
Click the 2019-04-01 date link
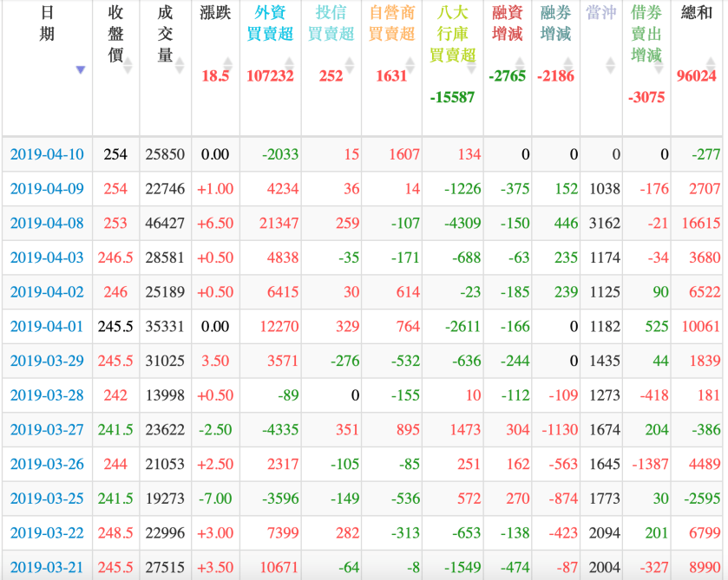pos(45,326)
